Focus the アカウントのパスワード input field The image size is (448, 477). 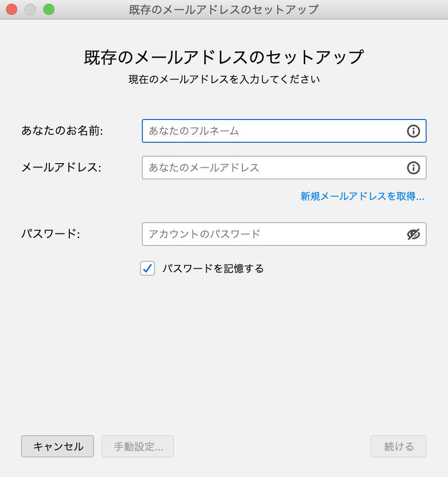(x=284, y=234)
